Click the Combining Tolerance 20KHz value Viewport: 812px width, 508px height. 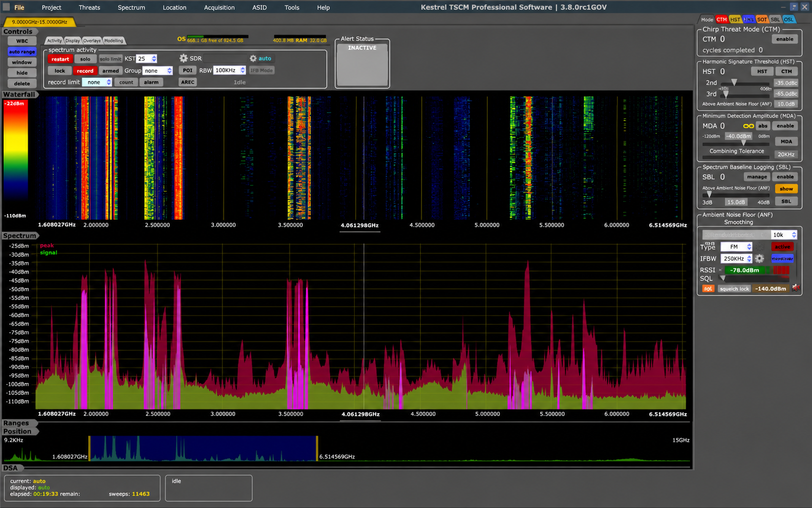coord(786,154)
